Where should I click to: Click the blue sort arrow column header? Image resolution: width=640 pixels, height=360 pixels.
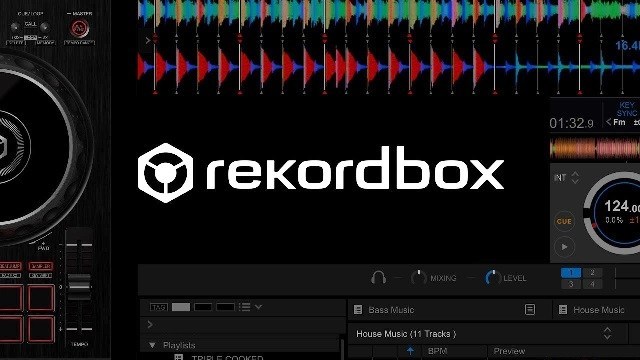click(x=410, y=351)
